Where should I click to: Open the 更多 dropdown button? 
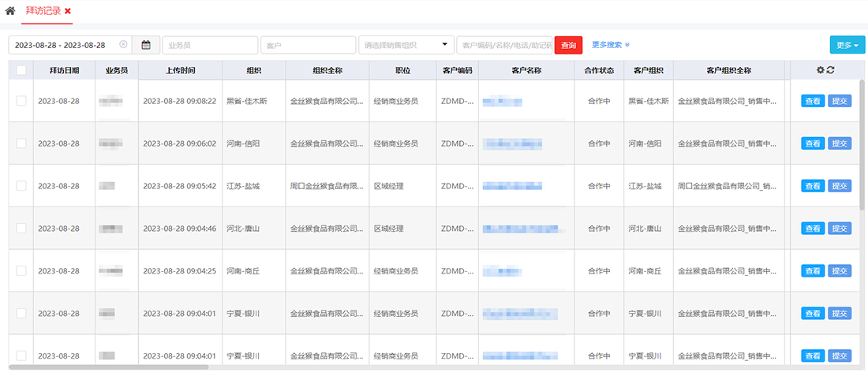[x=847, y=45]
